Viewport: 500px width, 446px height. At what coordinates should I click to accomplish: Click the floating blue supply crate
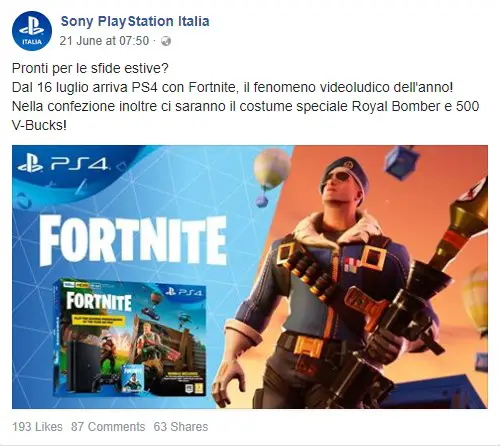click(x=401, y=162)
